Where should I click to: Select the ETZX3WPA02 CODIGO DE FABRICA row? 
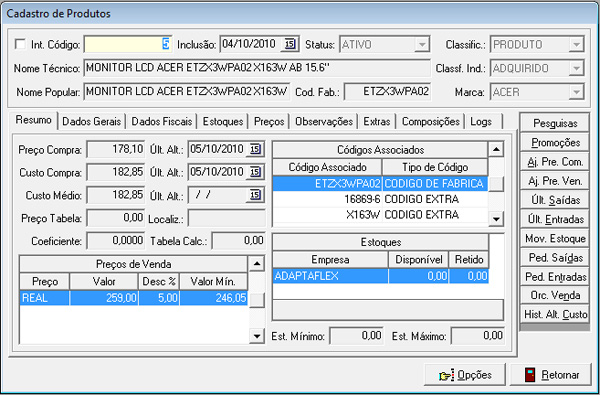(x=380, y=184)
